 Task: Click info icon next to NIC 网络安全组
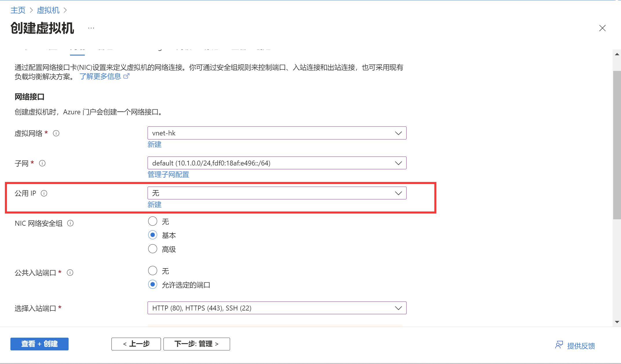(70, 223)
